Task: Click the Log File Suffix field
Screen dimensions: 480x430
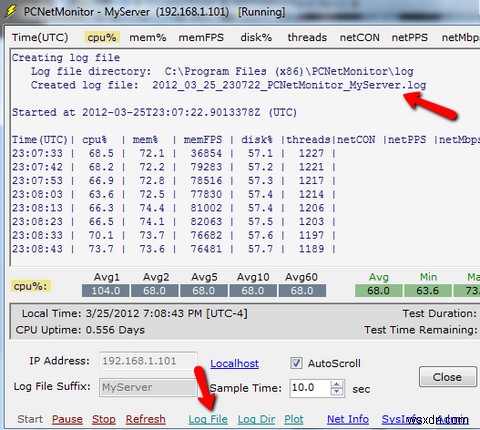Action: pos(148,387)
